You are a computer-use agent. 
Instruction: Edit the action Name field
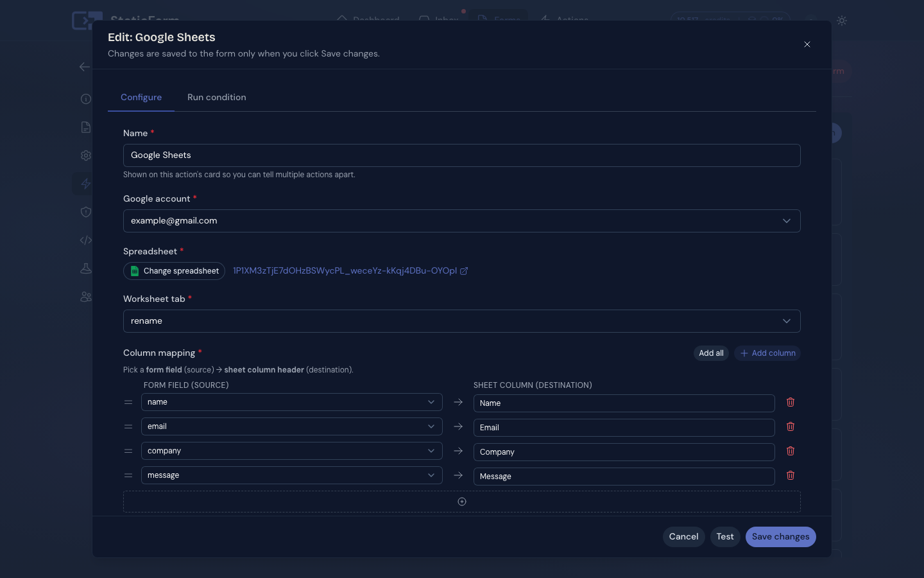[462, 155]
